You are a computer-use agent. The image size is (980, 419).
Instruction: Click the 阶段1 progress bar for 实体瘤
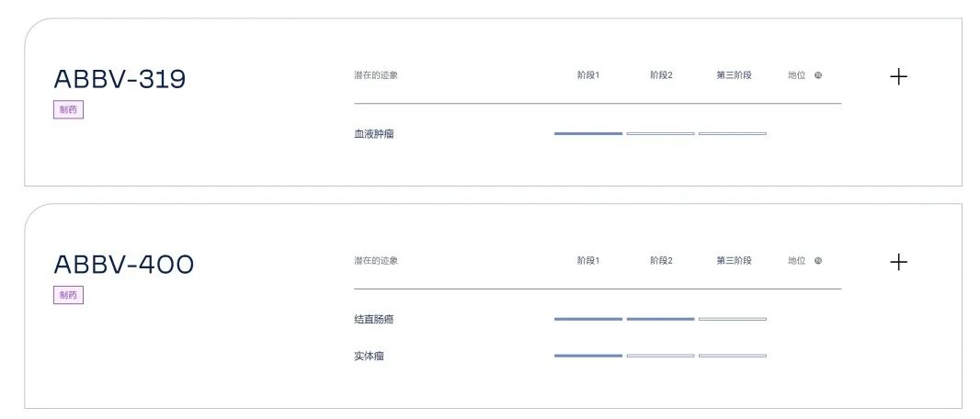pyautogui.click(x=588, y=356)
